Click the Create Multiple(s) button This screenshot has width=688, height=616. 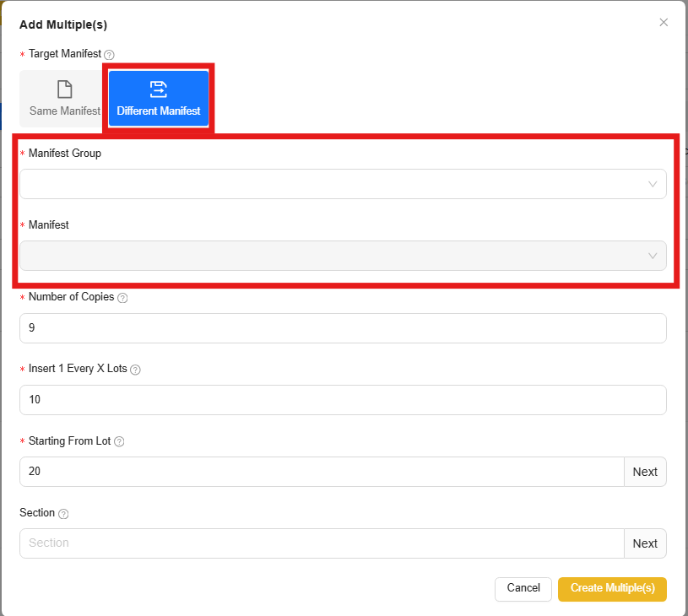612,588
